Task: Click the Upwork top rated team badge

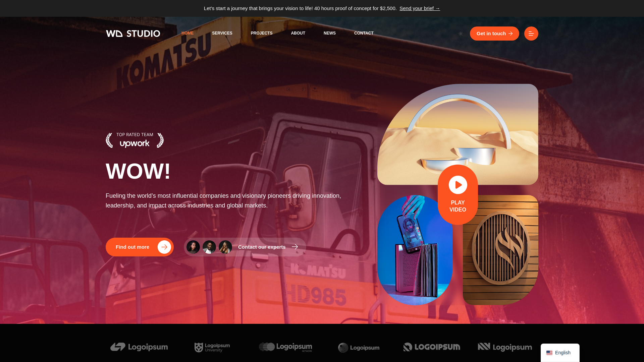Action: tap(135, 140)
